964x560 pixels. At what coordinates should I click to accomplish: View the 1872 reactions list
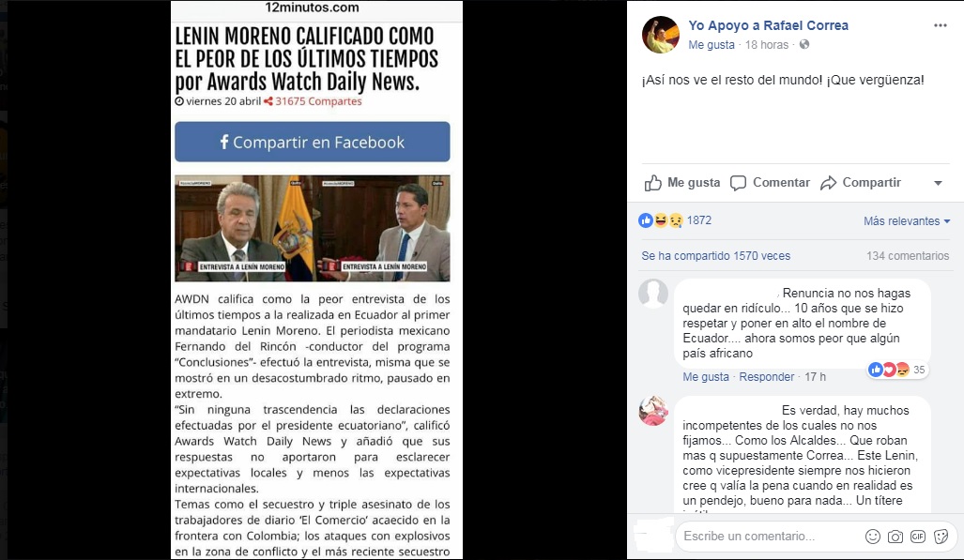coord(675,220)
